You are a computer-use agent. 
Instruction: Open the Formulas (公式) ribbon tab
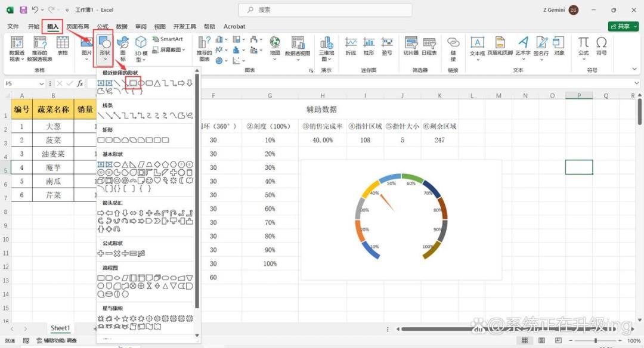pyautogui.click(x=103, y=26)
